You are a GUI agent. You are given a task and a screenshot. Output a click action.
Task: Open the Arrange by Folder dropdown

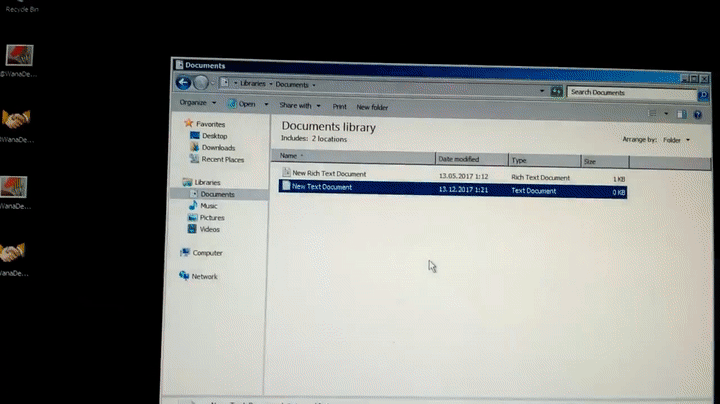pyautogui.click(x=676, y=140)
